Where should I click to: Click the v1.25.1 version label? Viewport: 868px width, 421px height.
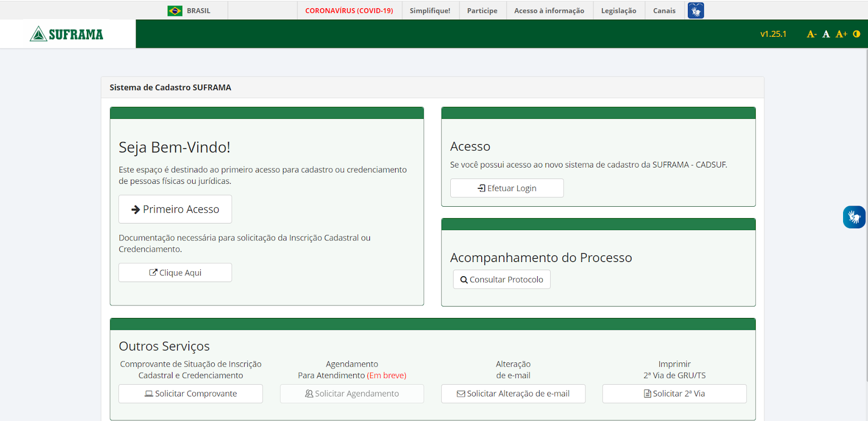coord(773,34)
